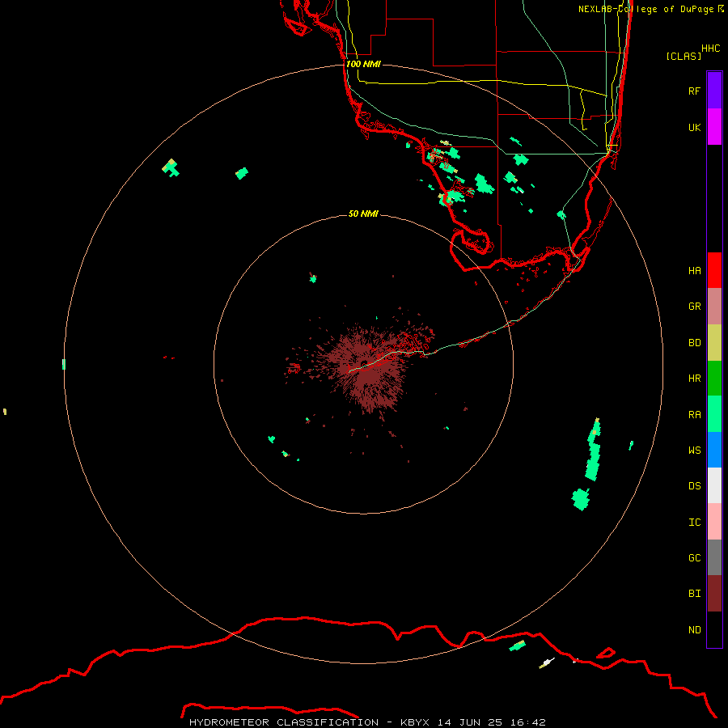Click the KBYX radar station identifier
The height and width of the screenshot is (728, 728).
point(415,722)
